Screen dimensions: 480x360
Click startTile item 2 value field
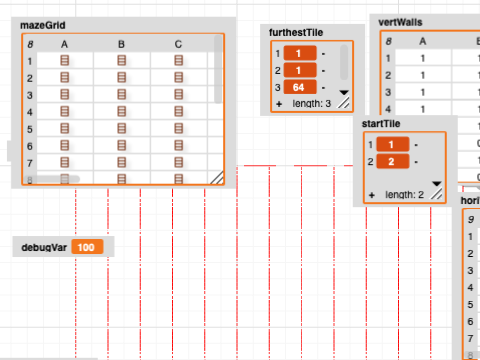tap(393, 162)
